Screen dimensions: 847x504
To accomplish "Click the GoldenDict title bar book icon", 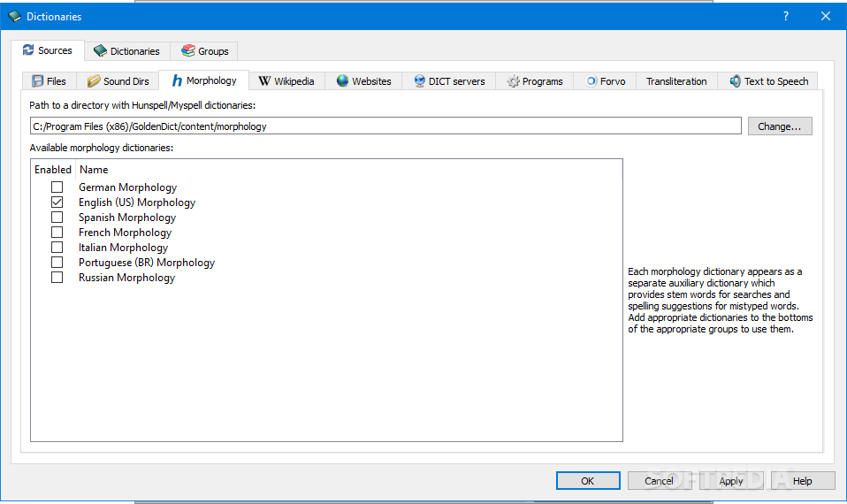I will (14, 16).
